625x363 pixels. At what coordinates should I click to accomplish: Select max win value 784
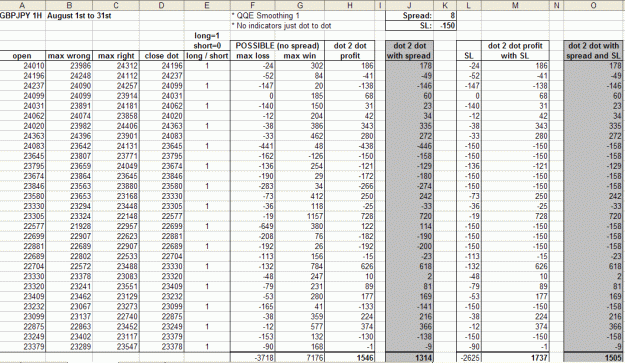(x=300, y=267)
